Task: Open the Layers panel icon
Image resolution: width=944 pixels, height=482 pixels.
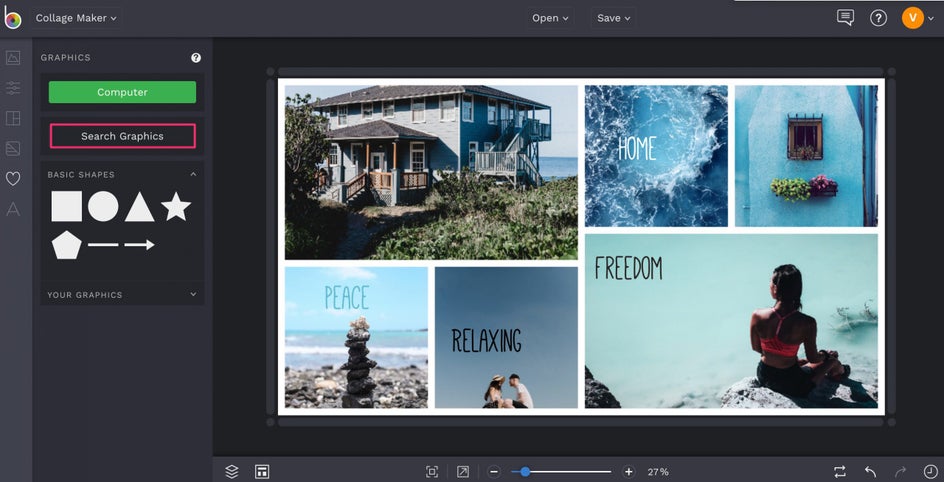Action: point(232,472)
